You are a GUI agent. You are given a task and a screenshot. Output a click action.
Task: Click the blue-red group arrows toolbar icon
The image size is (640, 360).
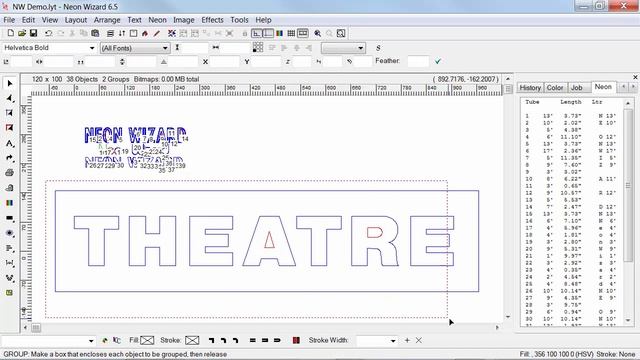(x=172, y=33)
